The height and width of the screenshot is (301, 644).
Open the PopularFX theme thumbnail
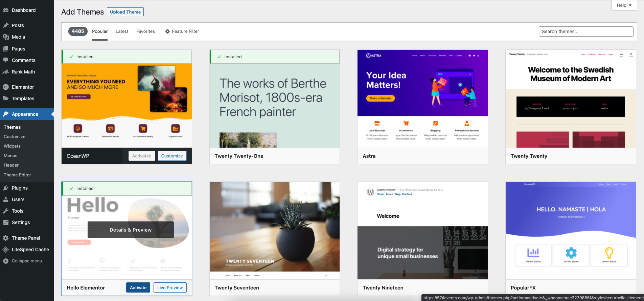[571, 230]
